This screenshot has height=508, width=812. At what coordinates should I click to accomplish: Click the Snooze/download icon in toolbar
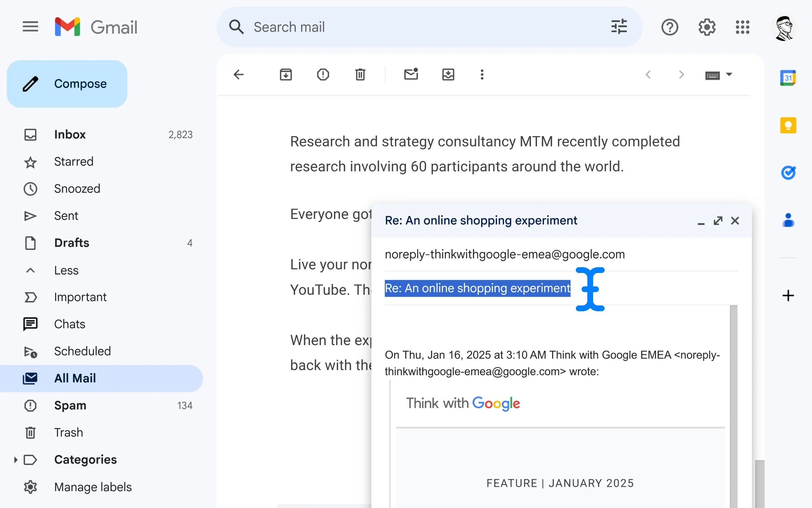448,74
